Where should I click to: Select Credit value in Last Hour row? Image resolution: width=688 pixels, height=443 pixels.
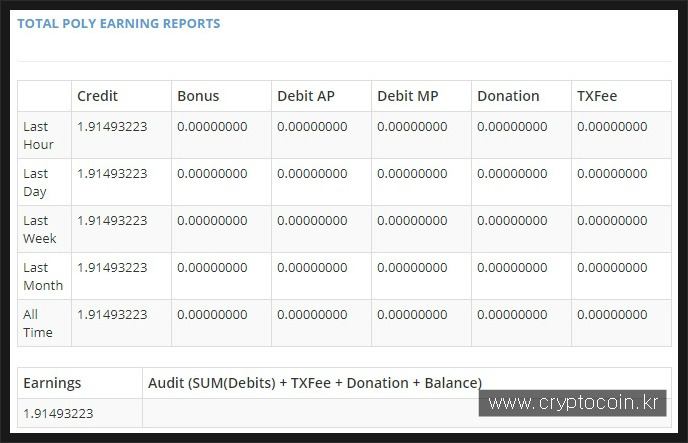[112, 126]
